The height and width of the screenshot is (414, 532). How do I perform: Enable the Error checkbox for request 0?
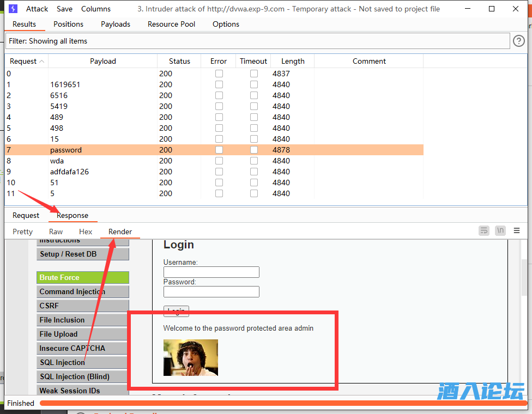pos(219,74)
